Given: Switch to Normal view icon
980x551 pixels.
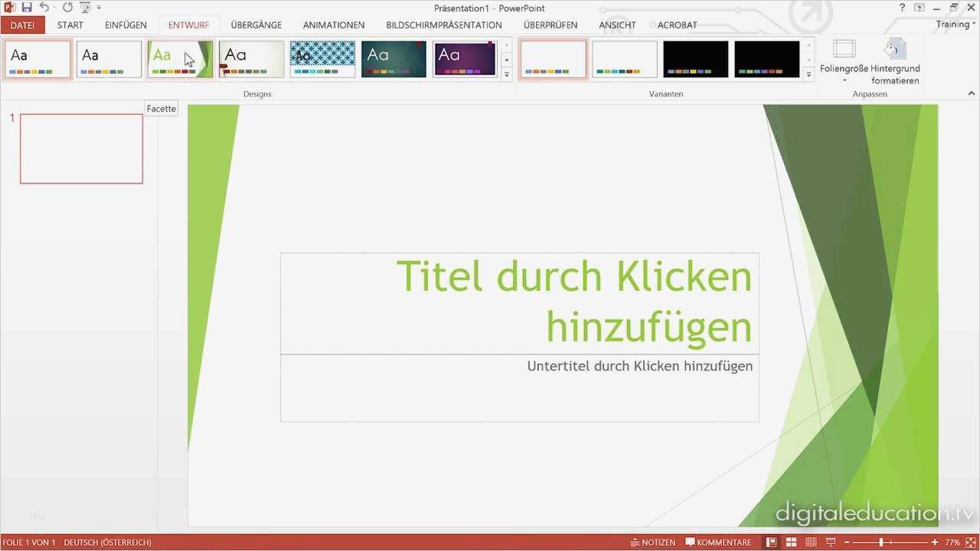Looking at the screenshot, I should 772,543.
